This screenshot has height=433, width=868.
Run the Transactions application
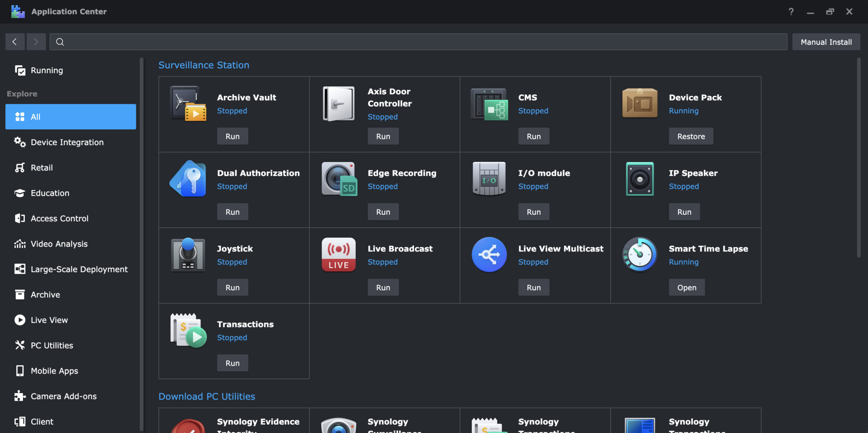(x=232, y=362)
